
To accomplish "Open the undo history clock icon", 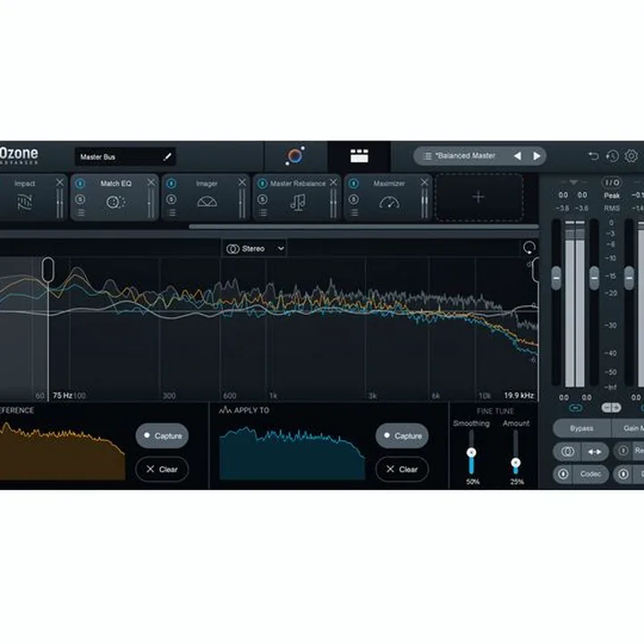I will coord(612,156).
